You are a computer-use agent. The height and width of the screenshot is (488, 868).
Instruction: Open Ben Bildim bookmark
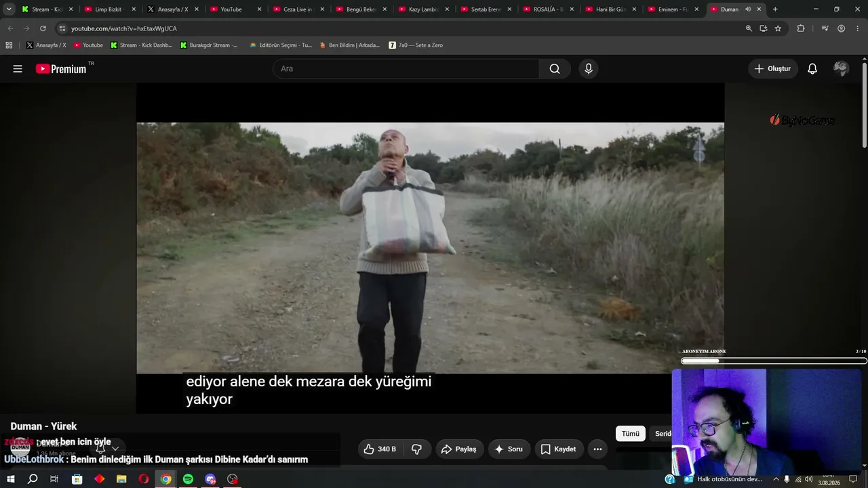tap(350, 45)
